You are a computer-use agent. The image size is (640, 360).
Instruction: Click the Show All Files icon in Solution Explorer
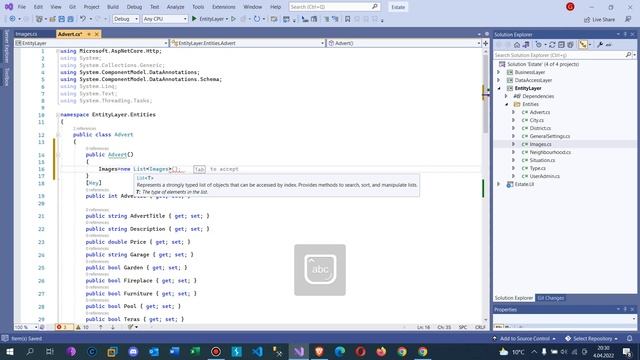click(570, 45)
